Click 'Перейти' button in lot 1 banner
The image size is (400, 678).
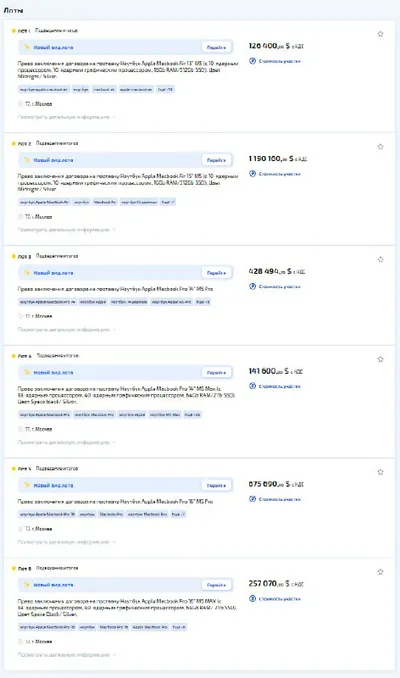[216, 47]
